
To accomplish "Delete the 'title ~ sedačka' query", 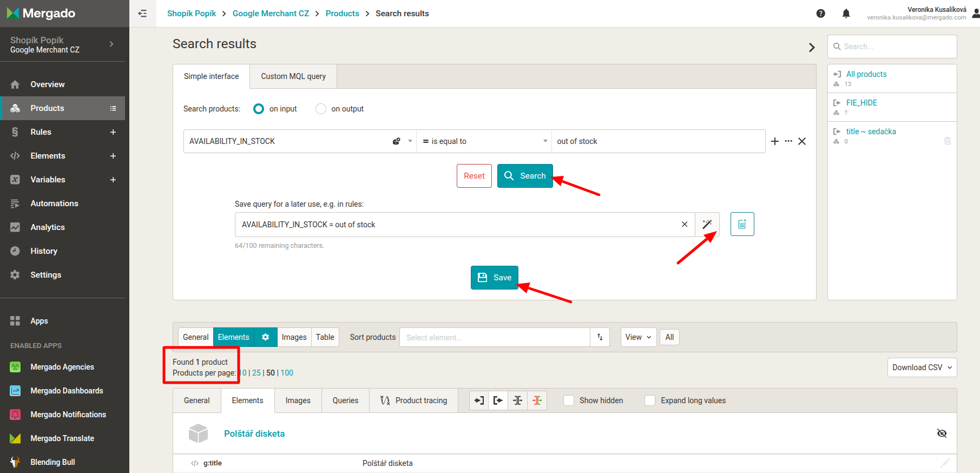I will click(x=948, y=141).
